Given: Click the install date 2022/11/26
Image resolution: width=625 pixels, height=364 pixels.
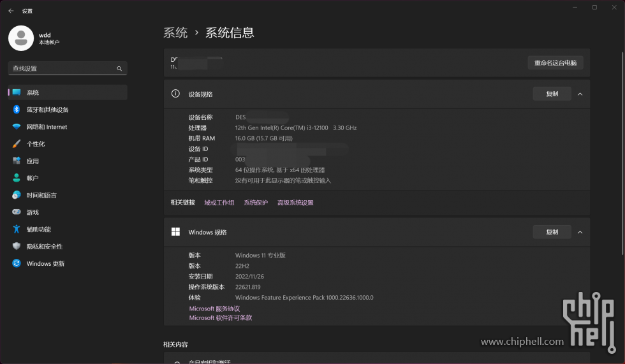Looking at the screenshot, I should click(249, 277).
